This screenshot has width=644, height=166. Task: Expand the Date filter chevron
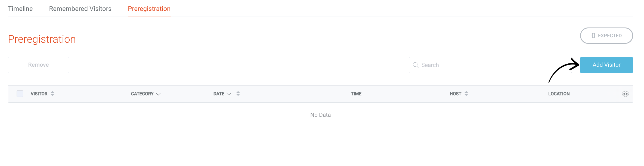point(229,94)
